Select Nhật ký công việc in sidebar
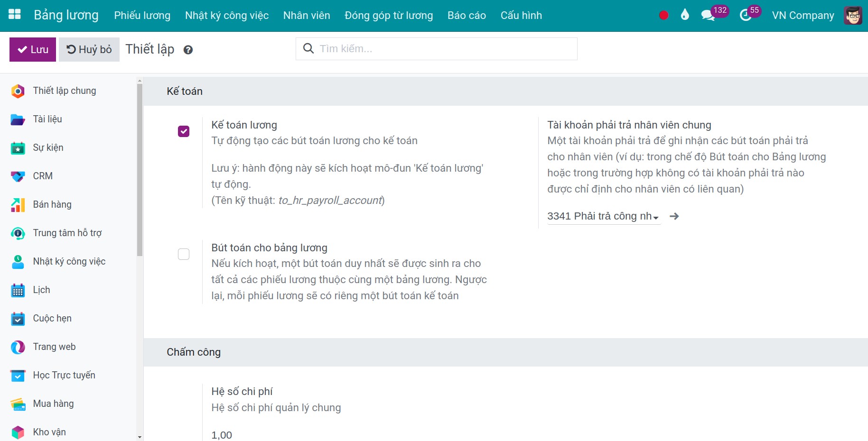The height and width of the screenshot is (441, 868). click(x=69, y=261)
